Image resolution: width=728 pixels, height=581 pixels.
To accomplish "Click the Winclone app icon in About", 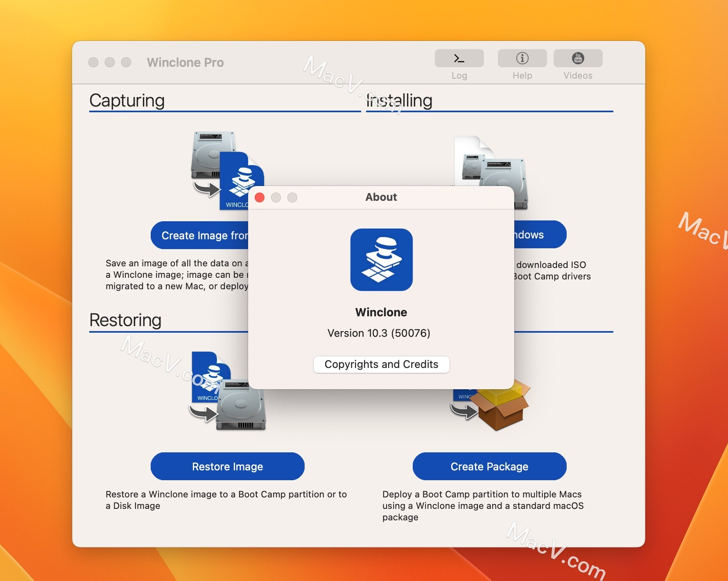I will [x=381, y=260].
